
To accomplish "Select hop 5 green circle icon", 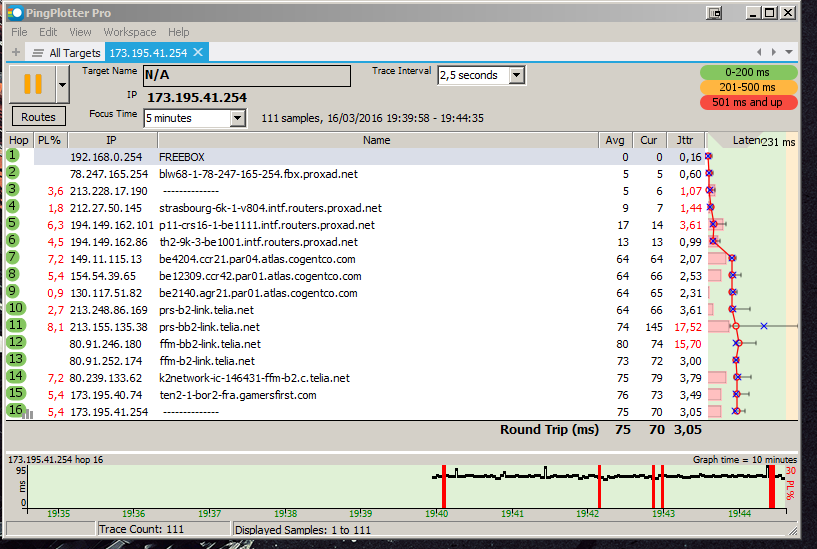I will tap(13, 223).
